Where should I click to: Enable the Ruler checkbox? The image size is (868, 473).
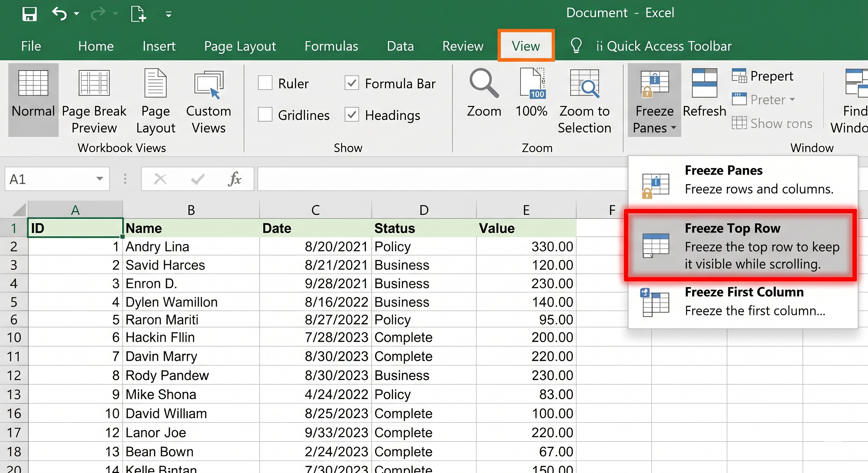click(x=265, y=83)
